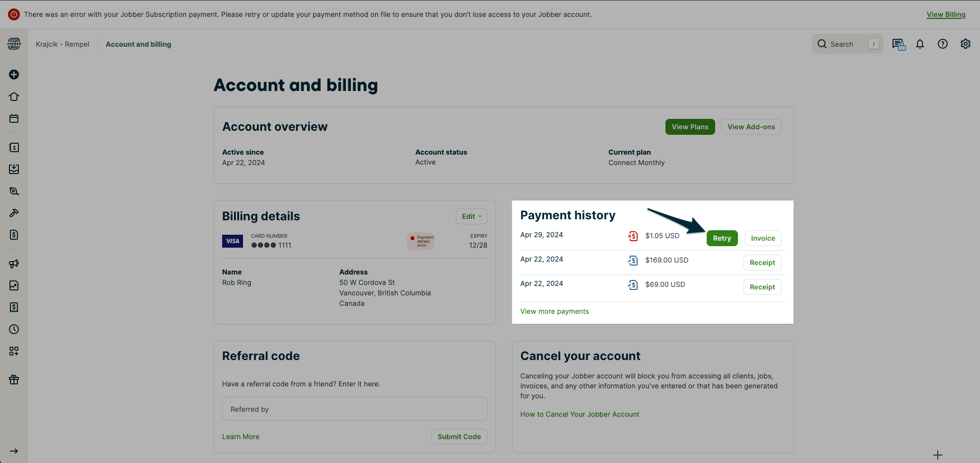Viewport: 980px width, 463px height.
Task: Retry the failed $1.05 payment
Action: tap(722, 238)
